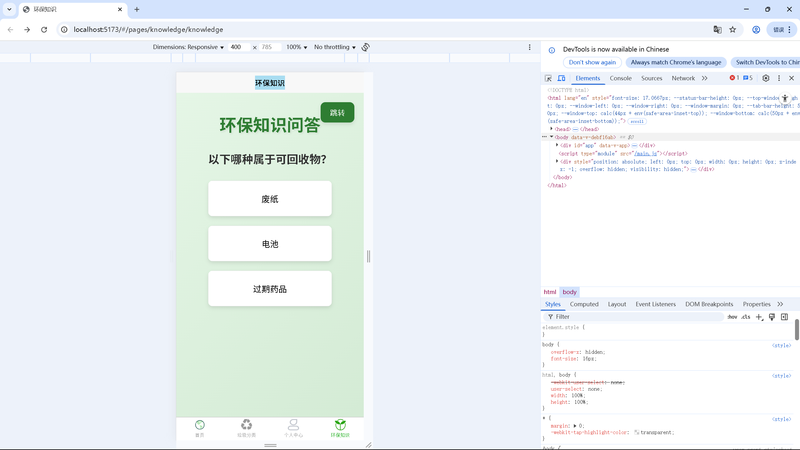This screenshot has height=450, width=800.
Task: Open a new browser tab
Action: click(x=137, y=9)
